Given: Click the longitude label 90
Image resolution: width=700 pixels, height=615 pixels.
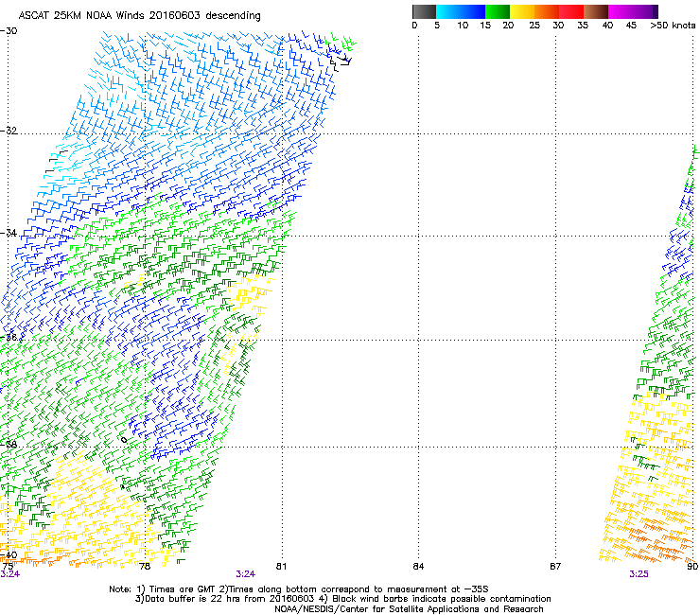Looking at the screenshot, I should click(692, 567).
